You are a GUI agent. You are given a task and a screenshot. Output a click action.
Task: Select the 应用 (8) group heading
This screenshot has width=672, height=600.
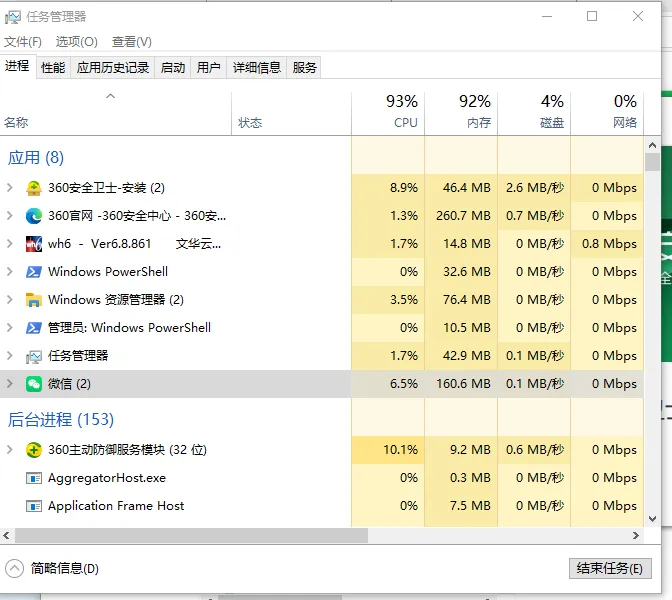pyautogui.click(x=36, y=158)
